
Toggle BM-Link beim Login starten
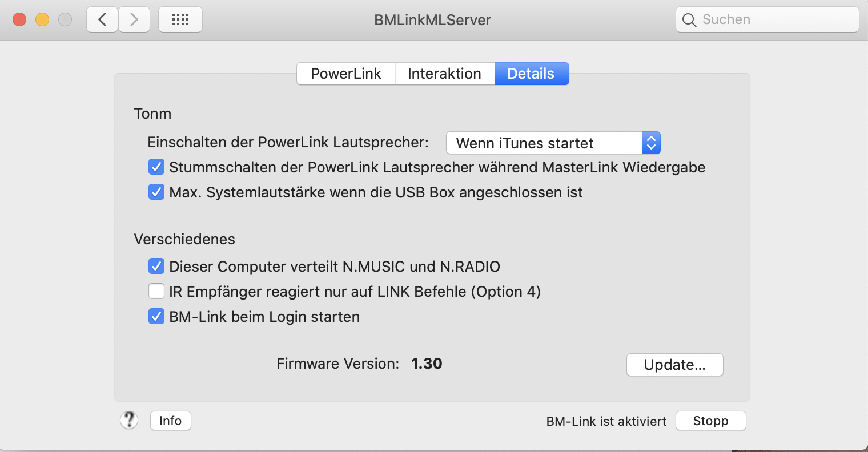click(x=156, y=317)
